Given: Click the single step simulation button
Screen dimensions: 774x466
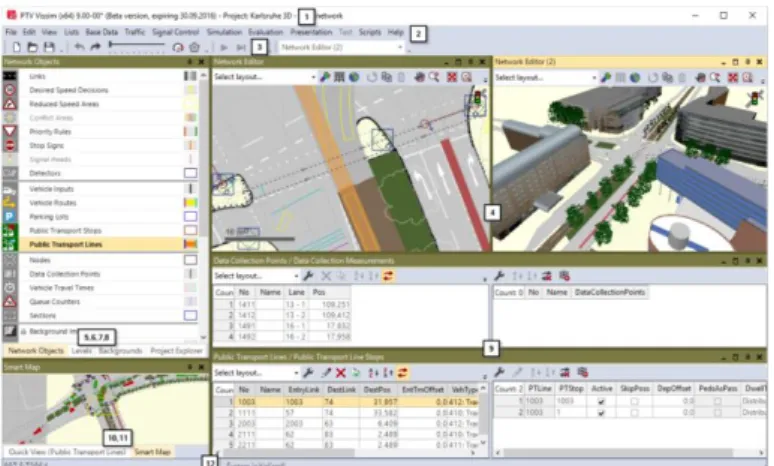Looking at the screenshot, I should (x=240, y=48).
